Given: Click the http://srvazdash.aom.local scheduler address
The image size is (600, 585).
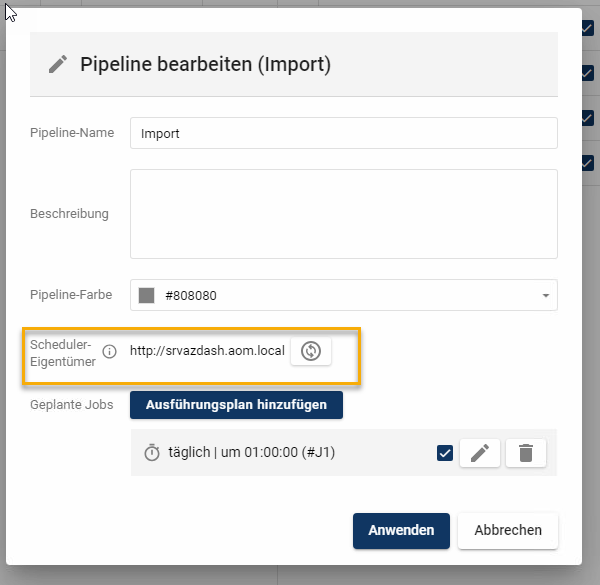Looking at the screenshot, I should point(207,352).
